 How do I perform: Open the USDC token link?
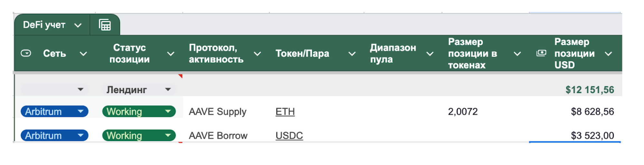pyautogui.click(x=289, y=135)
